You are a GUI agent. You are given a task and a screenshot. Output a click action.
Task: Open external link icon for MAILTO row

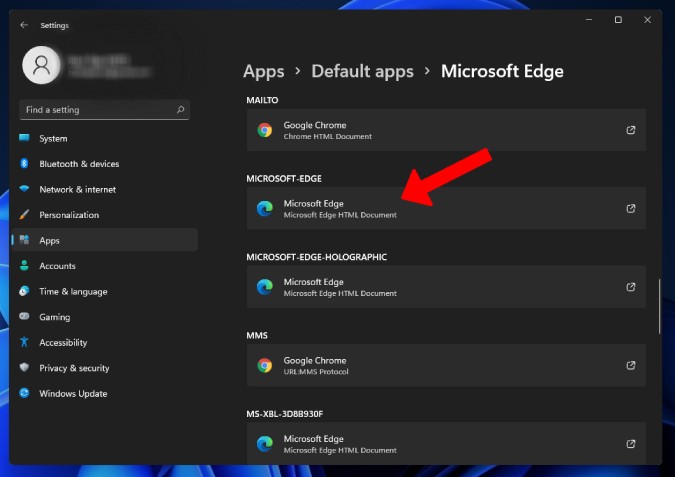coord(630,130)
